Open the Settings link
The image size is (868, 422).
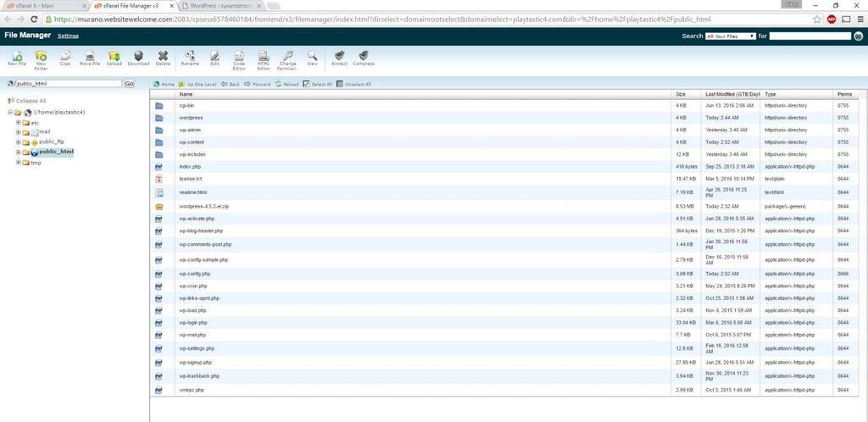coord(68,36)
